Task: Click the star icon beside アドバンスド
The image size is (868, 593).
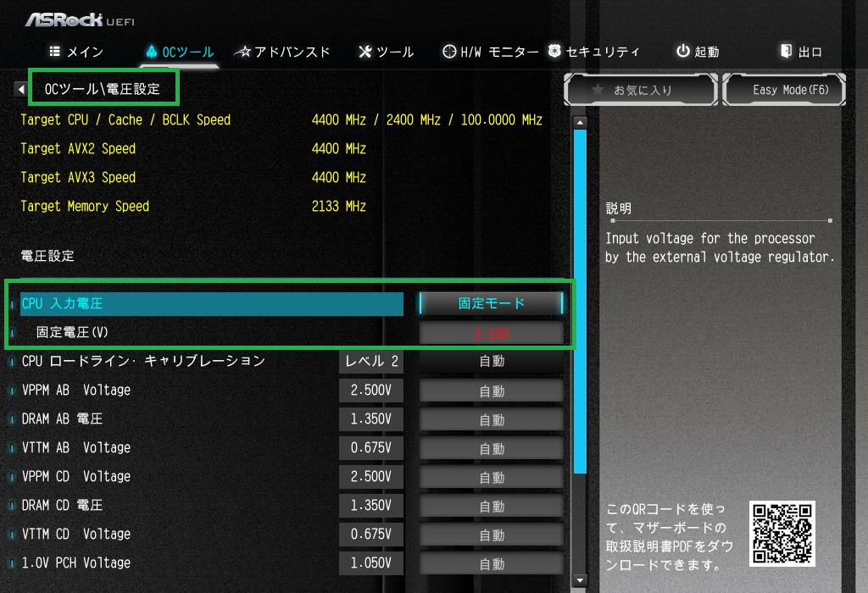Action: pos(242,52)
